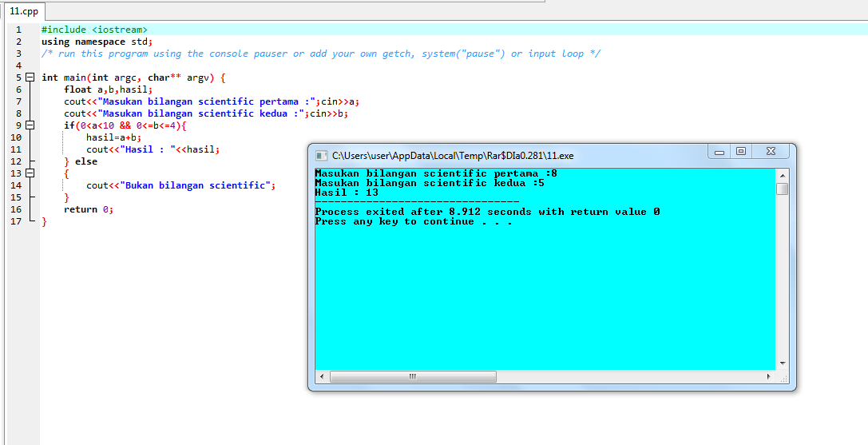Viewport: 868px width, 445px height.
Task: Click the console vertical scroll down arrow
Action: (783, 363)
